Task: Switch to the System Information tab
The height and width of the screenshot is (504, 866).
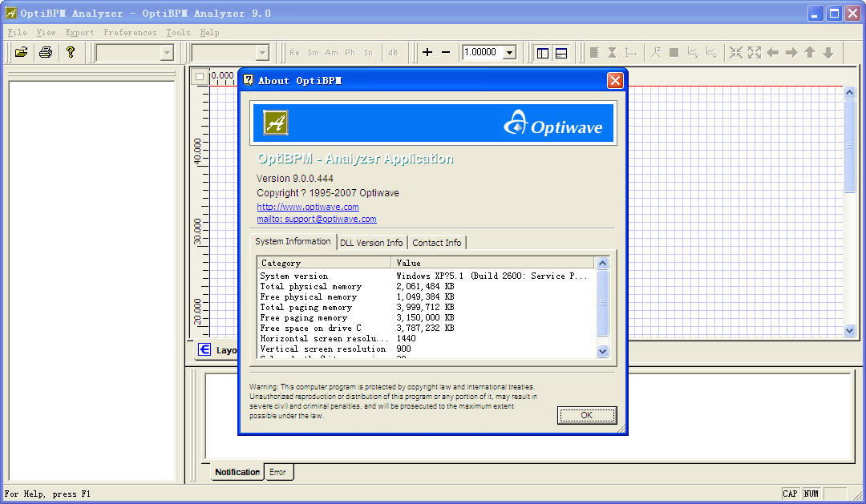Action: tap(293, 241)
